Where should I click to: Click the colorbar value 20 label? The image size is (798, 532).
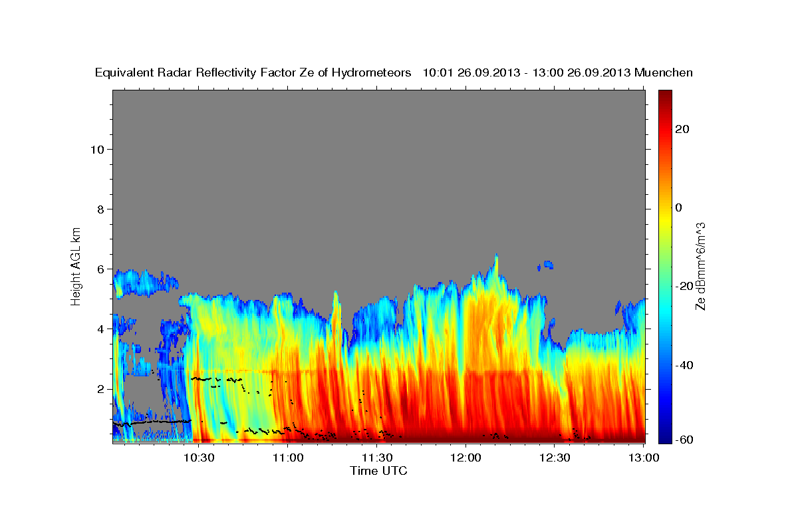point(682,128)
